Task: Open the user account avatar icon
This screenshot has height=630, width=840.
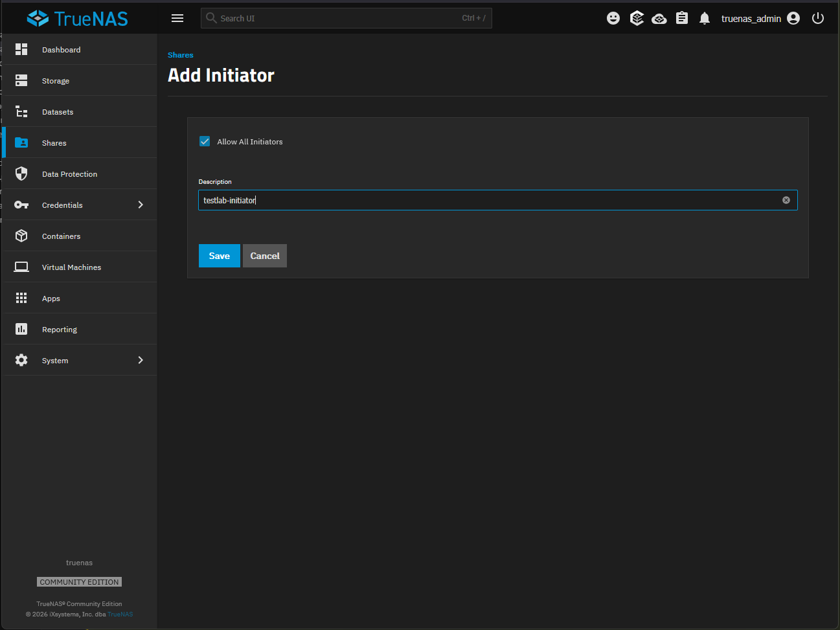Action: (x=793, y=18)
